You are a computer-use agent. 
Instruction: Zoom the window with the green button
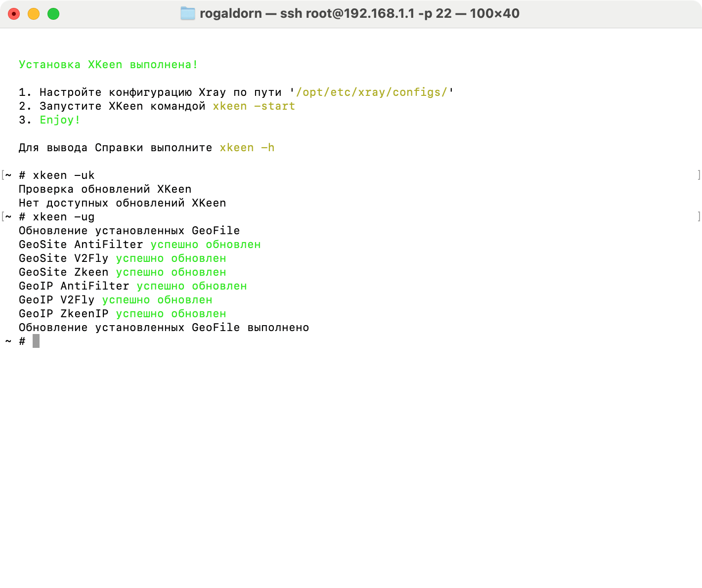click(x=53, y=14)
